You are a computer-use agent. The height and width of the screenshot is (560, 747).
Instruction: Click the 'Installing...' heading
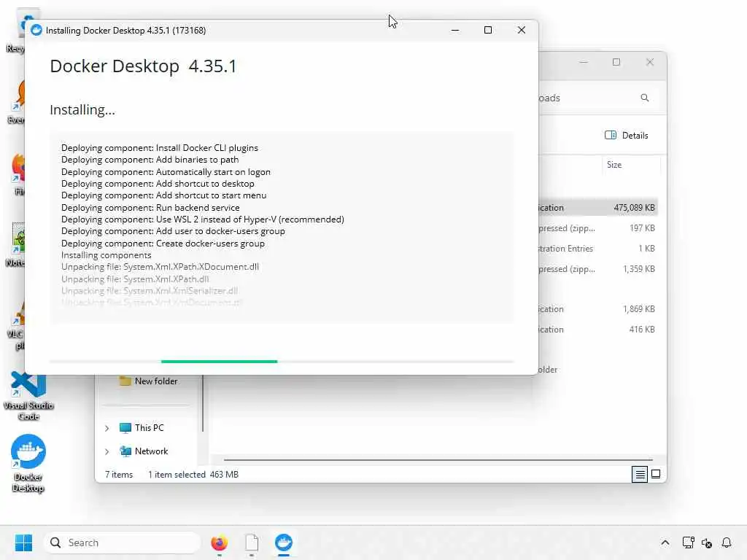click(82, 110)
